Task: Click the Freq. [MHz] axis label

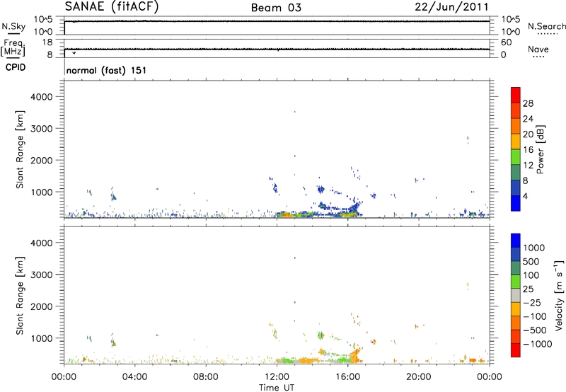Action: (x=13, y=47)
